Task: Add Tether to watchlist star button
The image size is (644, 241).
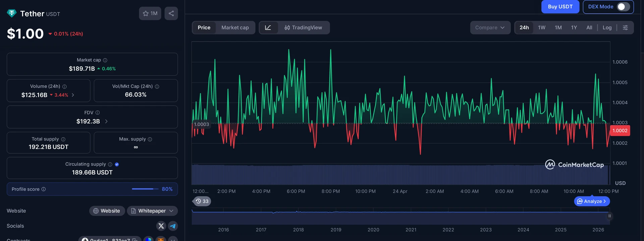Action: [150, 13]
